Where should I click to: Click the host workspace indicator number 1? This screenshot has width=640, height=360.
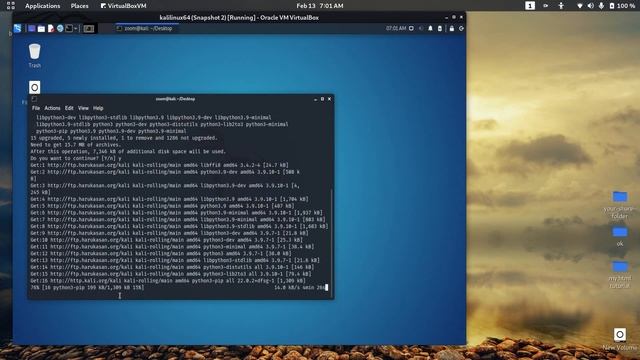click(530, 6)
